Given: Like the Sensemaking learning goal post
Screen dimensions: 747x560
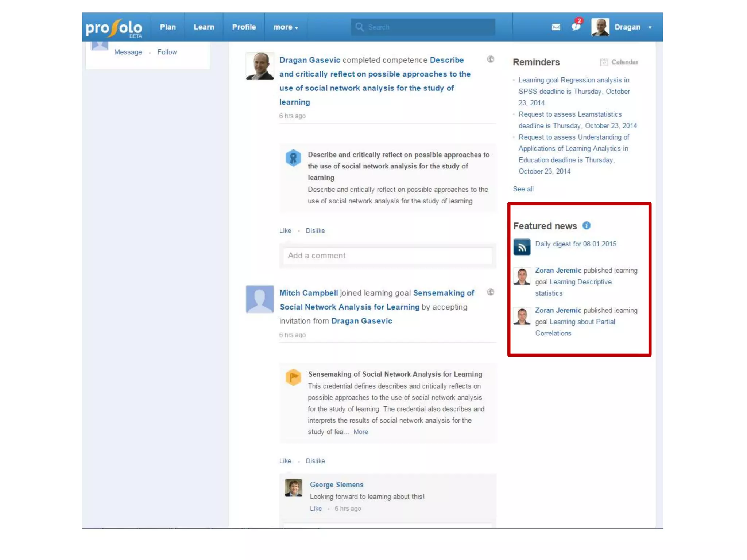Looking at the screenshot, I should [x=285, y=461].
